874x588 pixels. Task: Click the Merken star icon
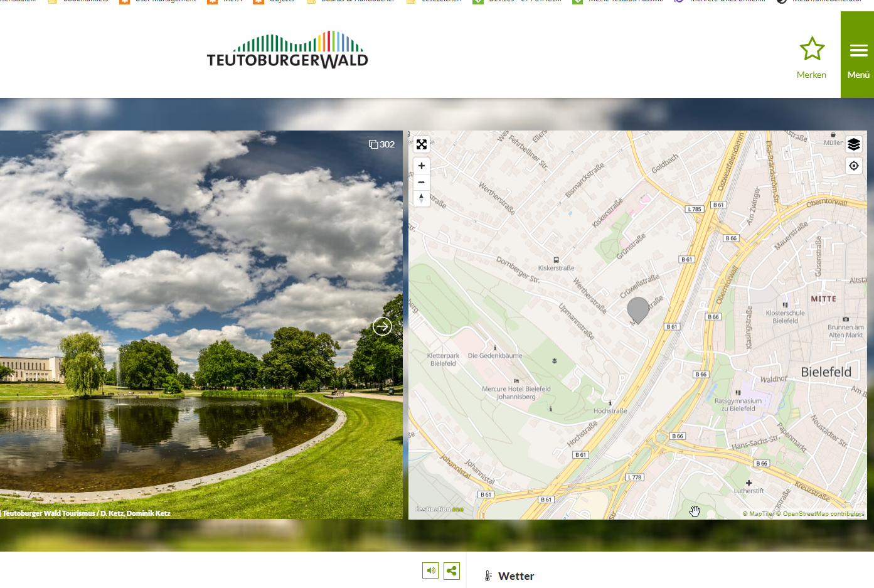point(812,49)
